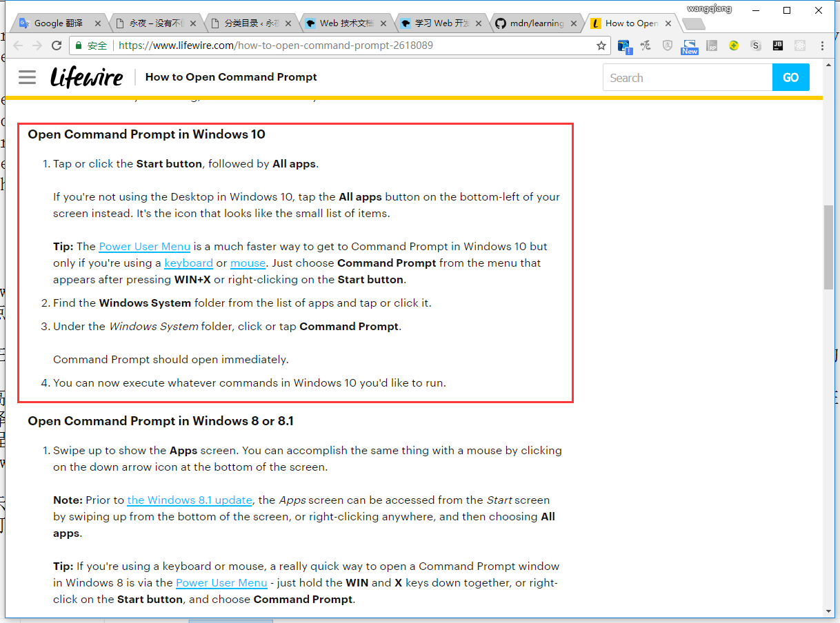Click the gray S extension icon
The width and height of the screenshot is (840, 623).
(x=756, y=45)
